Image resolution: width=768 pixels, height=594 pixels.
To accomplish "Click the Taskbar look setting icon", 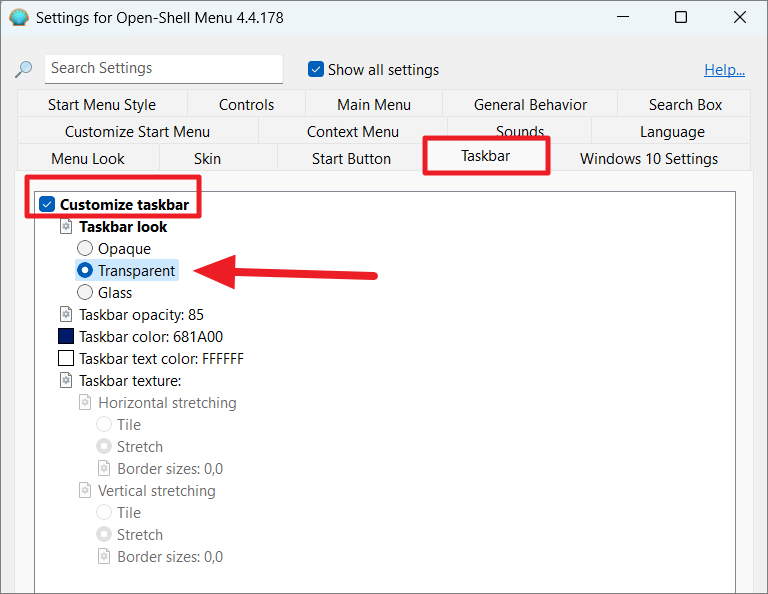I will [x=66, y=227].
